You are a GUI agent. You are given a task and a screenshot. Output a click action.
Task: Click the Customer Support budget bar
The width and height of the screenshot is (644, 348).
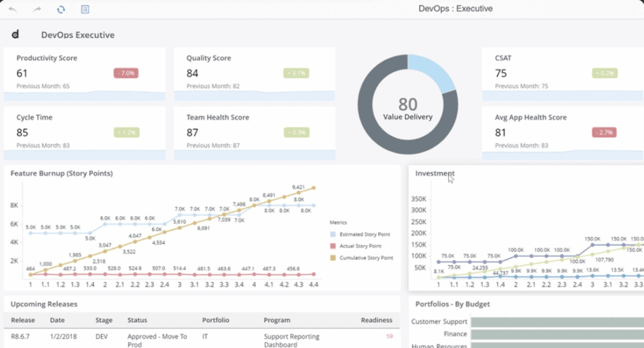pyautogui.click(x=557, y=322)
